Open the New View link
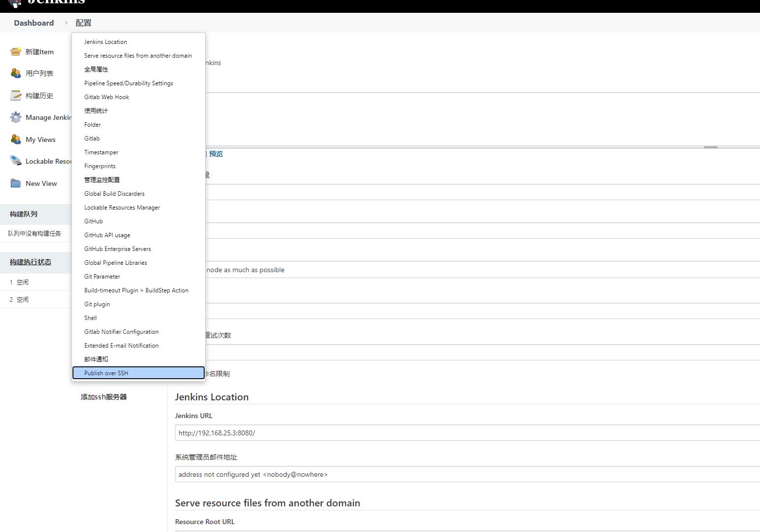 pos(41,183)
